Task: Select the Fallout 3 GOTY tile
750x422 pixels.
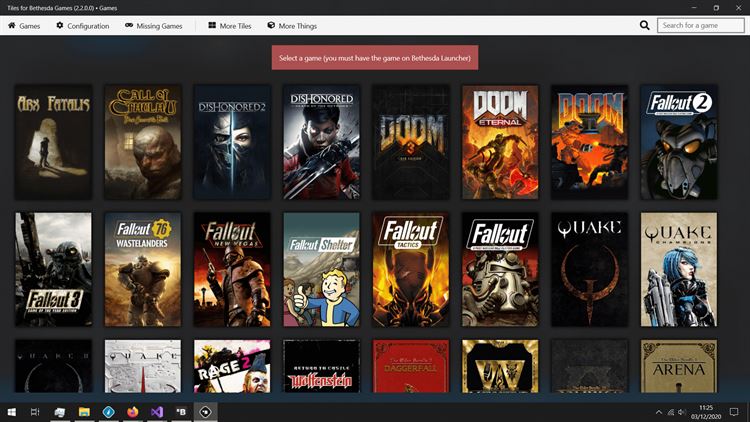Action: click(54, 269)
